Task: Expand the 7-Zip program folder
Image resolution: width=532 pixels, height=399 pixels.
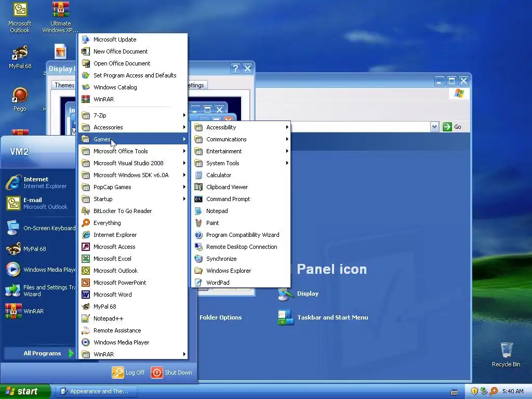Action: pyautogui.click(x=133, y=115)
